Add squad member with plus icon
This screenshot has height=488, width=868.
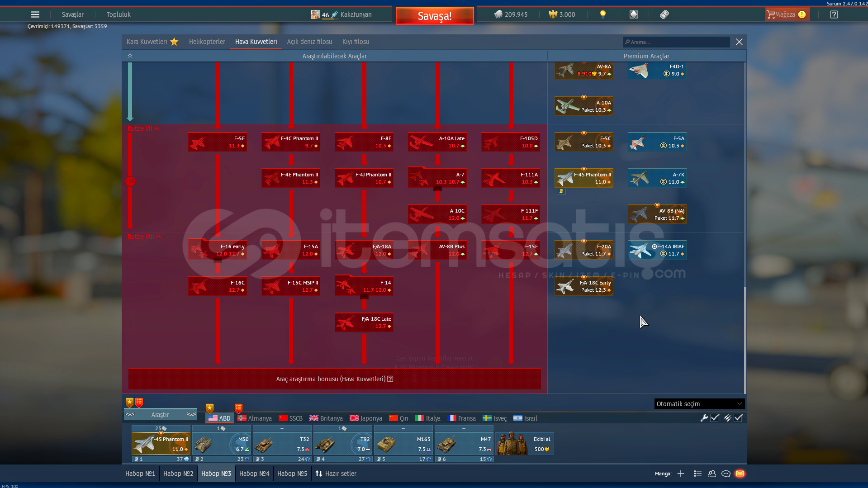[x=681, y=474]
